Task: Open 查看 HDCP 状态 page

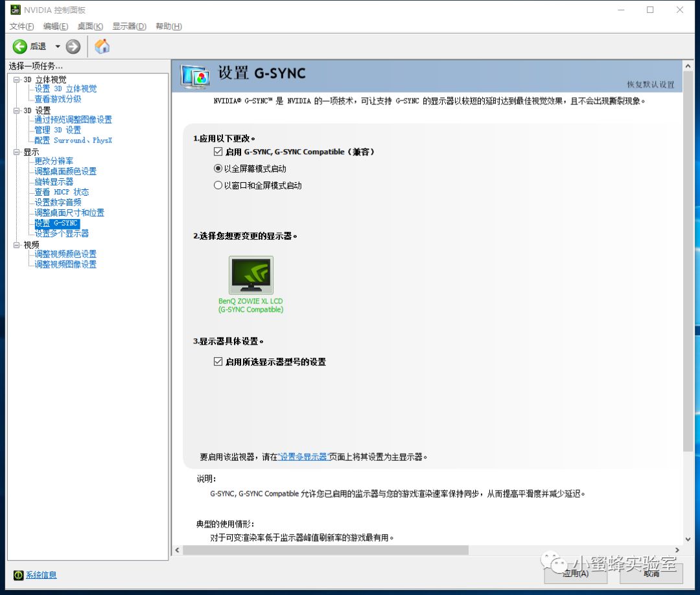Action: coord(62,192)
